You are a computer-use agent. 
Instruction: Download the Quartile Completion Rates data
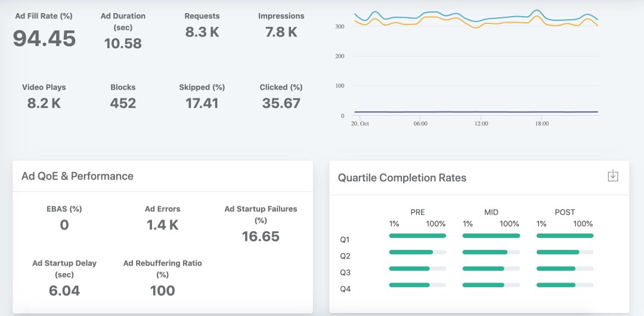pos(612,175)
